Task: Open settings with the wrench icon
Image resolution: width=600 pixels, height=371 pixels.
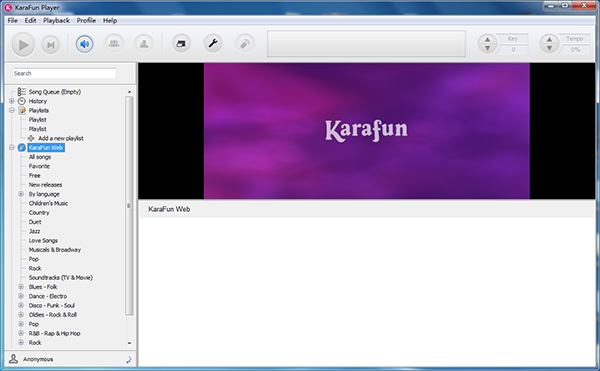Action: (x=213, y=44)
